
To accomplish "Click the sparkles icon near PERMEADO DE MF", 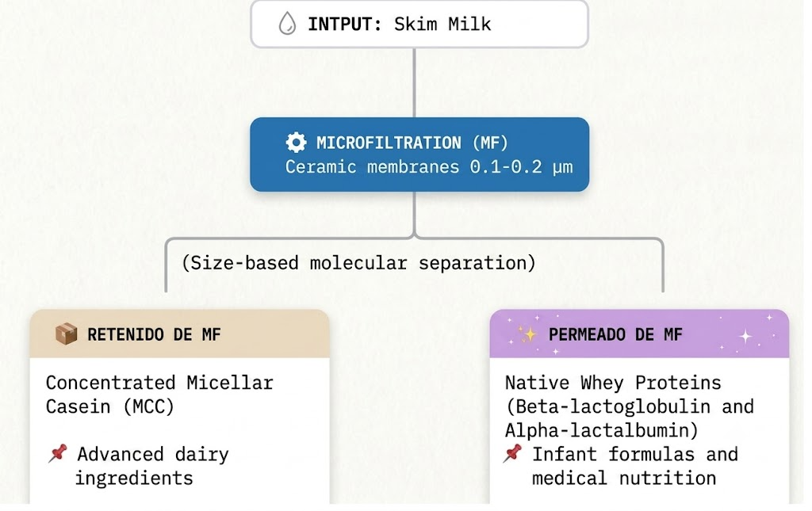I will coord(527,334).
